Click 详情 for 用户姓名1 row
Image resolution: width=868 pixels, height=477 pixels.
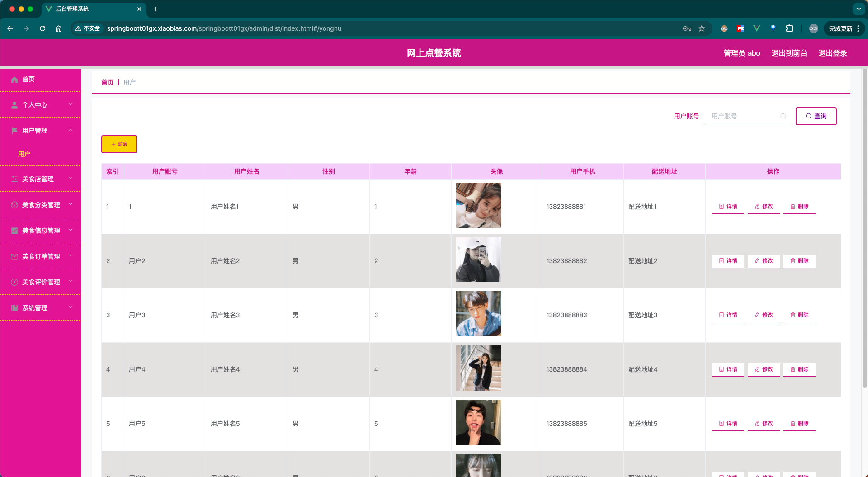pos(728,207)
